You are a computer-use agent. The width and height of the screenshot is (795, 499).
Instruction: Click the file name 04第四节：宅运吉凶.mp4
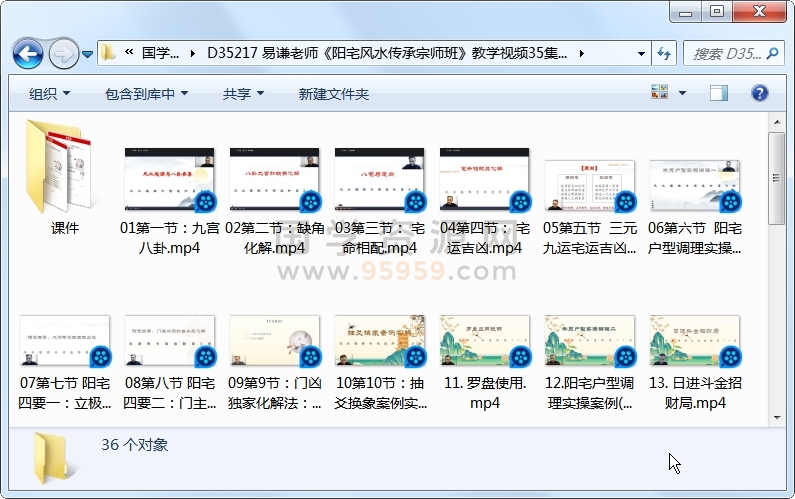[x=484, y=238]
